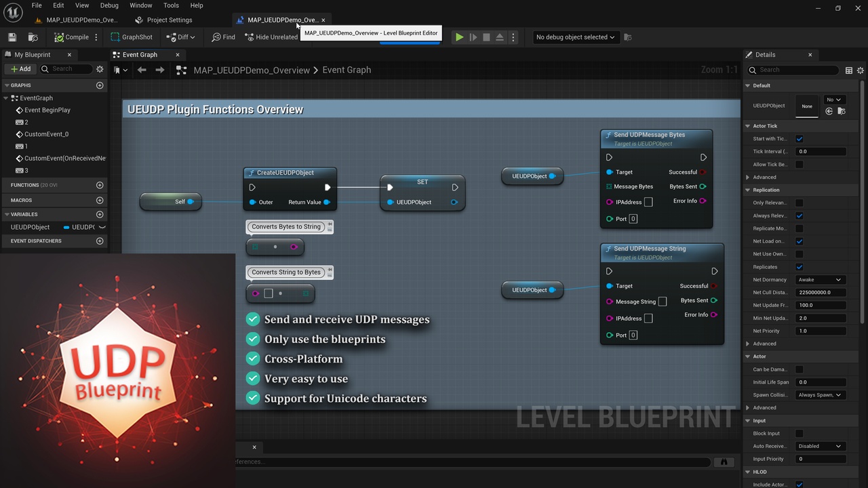Image resolution: width=868 pixels, height=488 pixels.
Task: Open Spawn Collision Handling dropdown
Action: [x=820, y=395]
